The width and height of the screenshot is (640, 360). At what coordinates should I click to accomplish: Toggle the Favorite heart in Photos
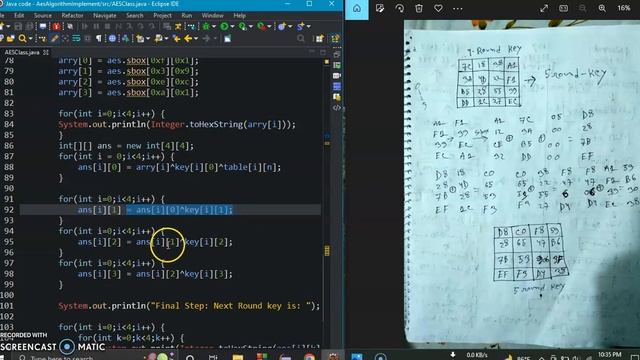[438, 8]
